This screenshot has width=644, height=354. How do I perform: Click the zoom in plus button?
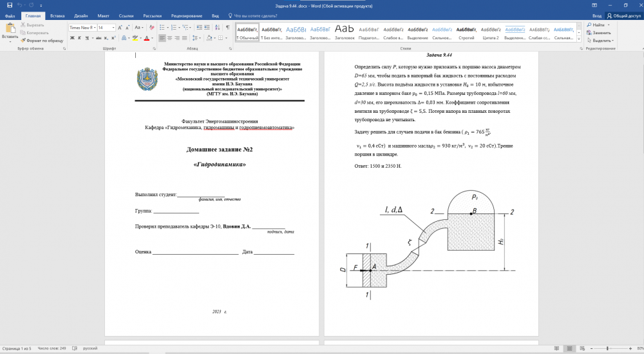tap(630, 349)
